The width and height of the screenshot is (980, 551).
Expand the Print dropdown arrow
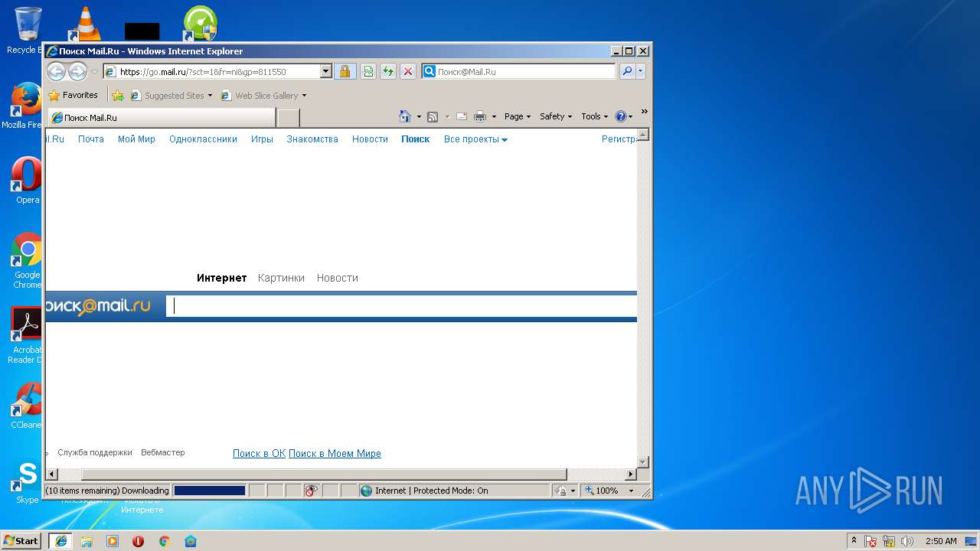[494, 117]
